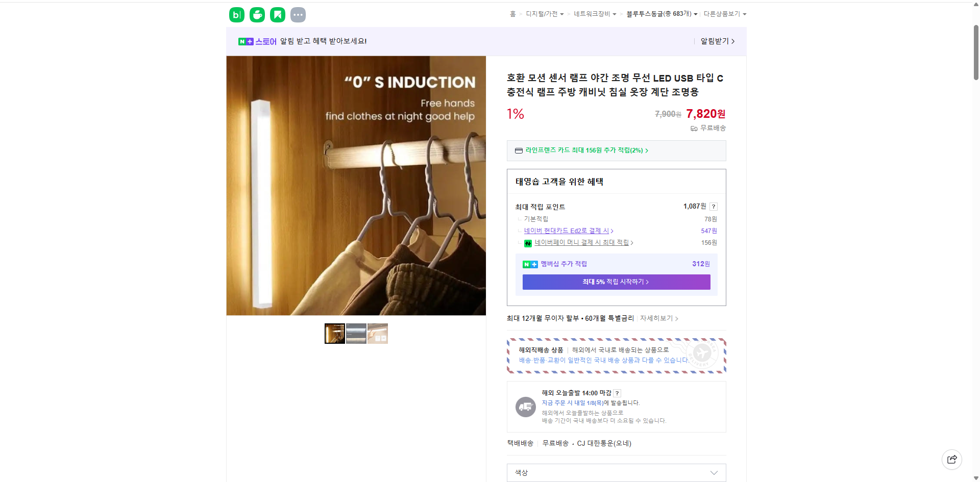This screenshot has height=482, width=980.
Task: Select the second product image thumbnail
Action: coord(356,333)
